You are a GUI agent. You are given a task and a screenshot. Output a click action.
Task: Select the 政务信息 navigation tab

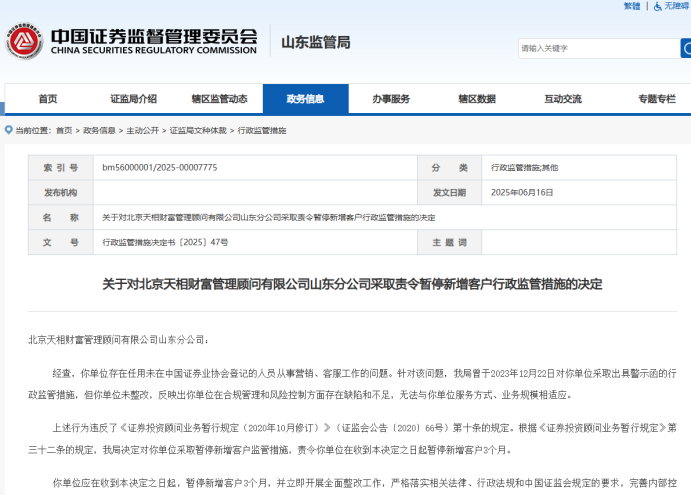point(305,99)
